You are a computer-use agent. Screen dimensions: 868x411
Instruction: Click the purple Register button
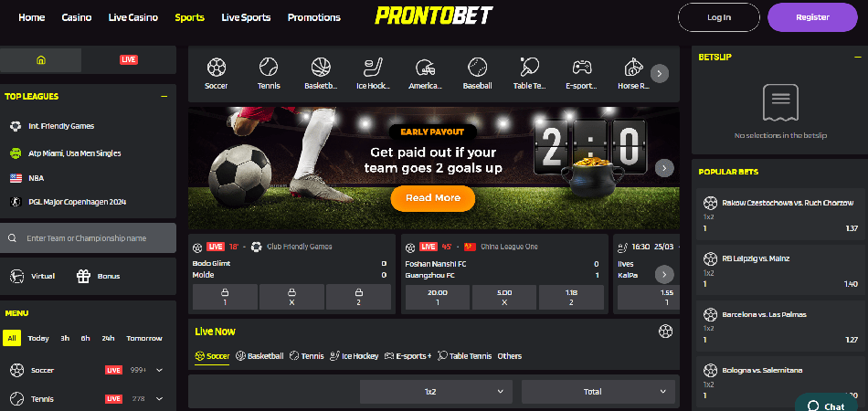[812, 17]
